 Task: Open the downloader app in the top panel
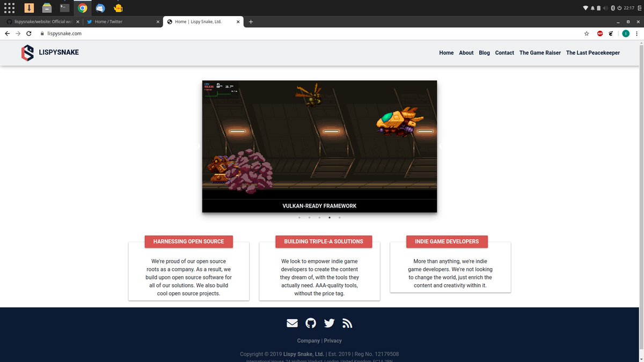pos(29,8)
